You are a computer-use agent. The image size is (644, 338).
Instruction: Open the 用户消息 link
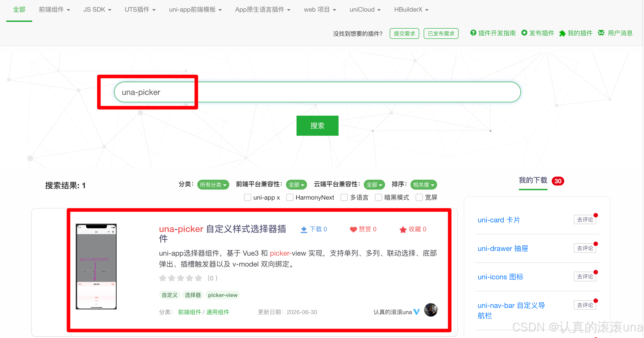click(x=620, y=33)
